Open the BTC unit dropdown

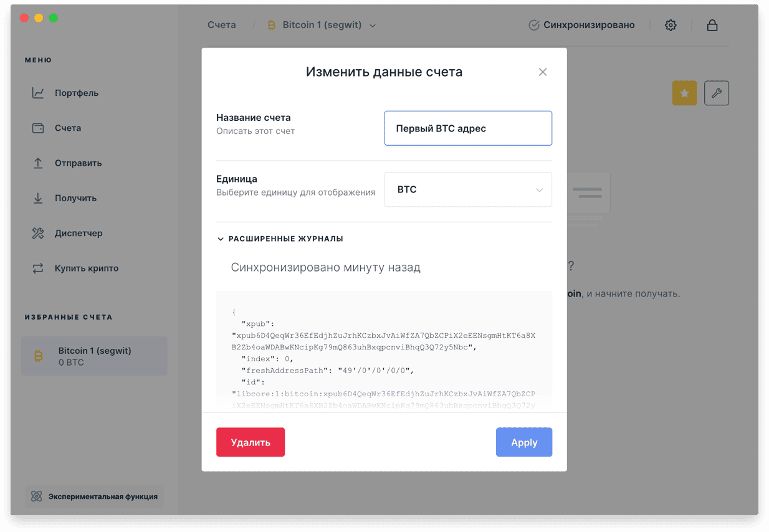tap(468, 189)
